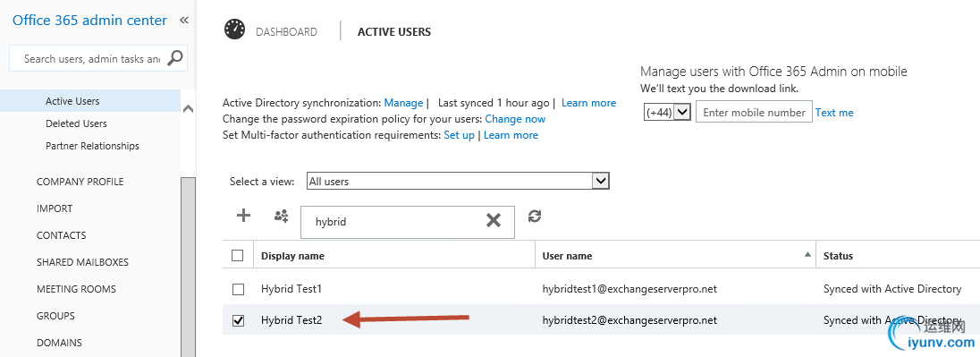Open SHARED MAILBOXES section
Screen dimensions: 980x357
pyautogui.click(x=82, y=262)
